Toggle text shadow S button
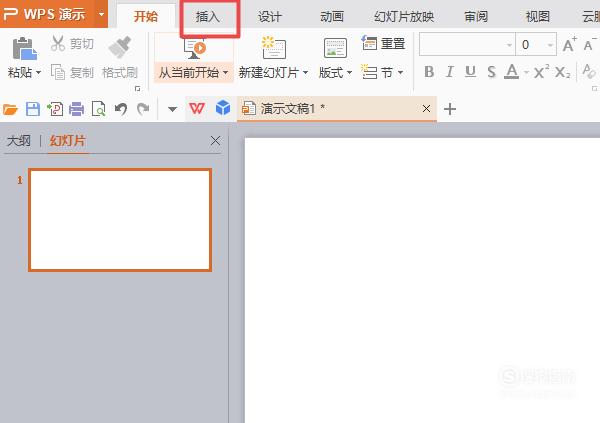The width and height of the screenshot is (600, 423). click(x=491, y=72)
